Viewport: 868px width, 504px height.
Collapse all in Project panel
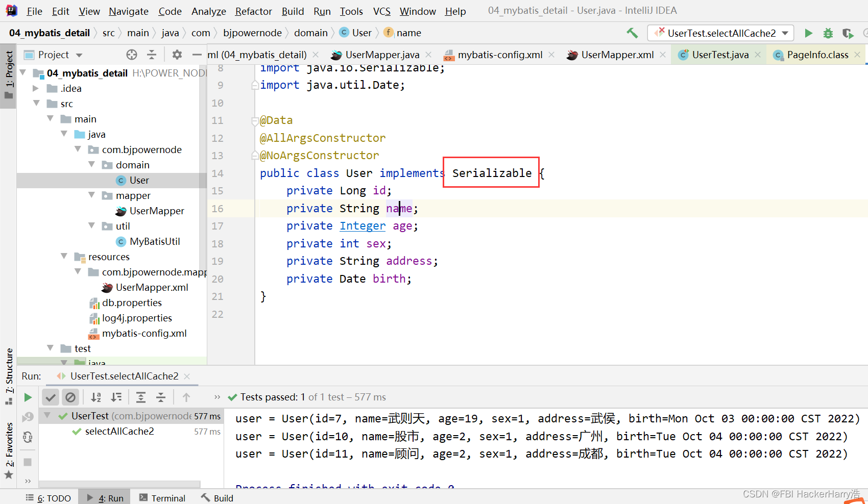tap(152, 55)
